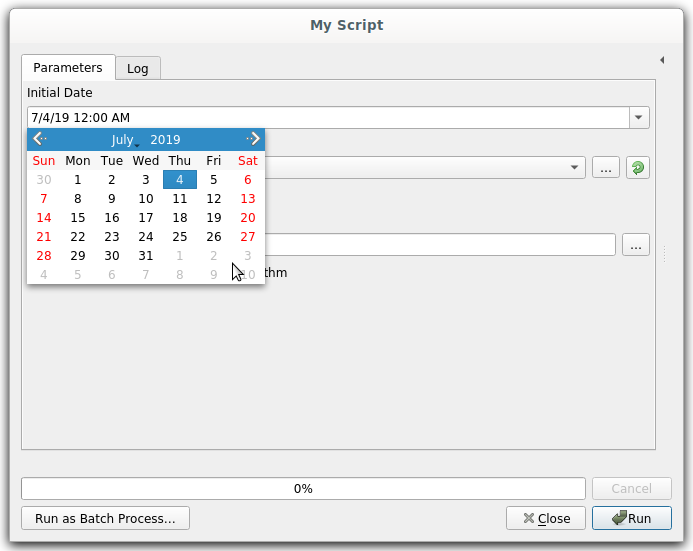The image size is (693, 551).
Task: Click the Wed weekday header
Action: [146, 160]
